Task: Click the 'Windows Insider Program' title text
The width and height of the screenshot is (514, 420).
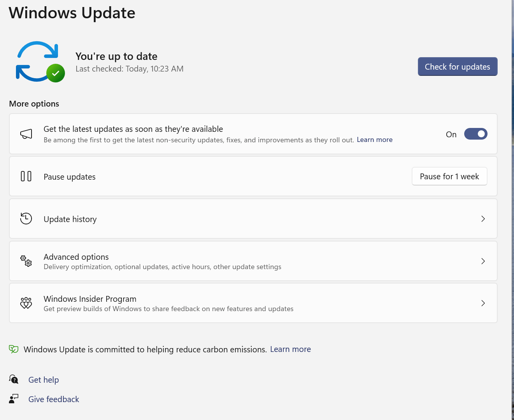Action: coord(90,299)
